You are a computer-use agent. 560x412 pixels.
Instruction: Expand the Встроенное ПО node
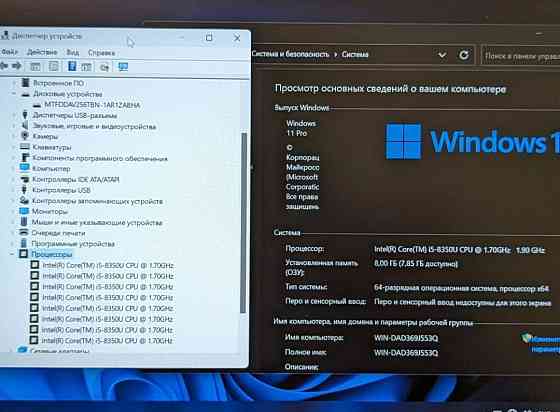pyautogui.click(x=14, y=83)
